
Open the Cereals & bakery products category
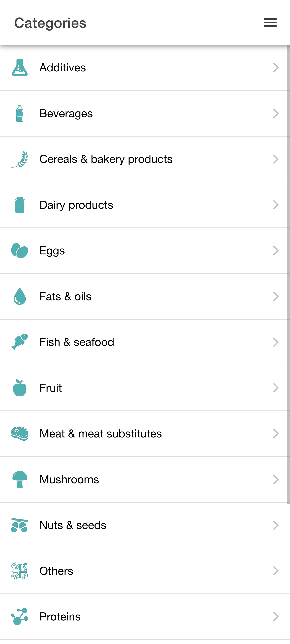coord(145,159)
